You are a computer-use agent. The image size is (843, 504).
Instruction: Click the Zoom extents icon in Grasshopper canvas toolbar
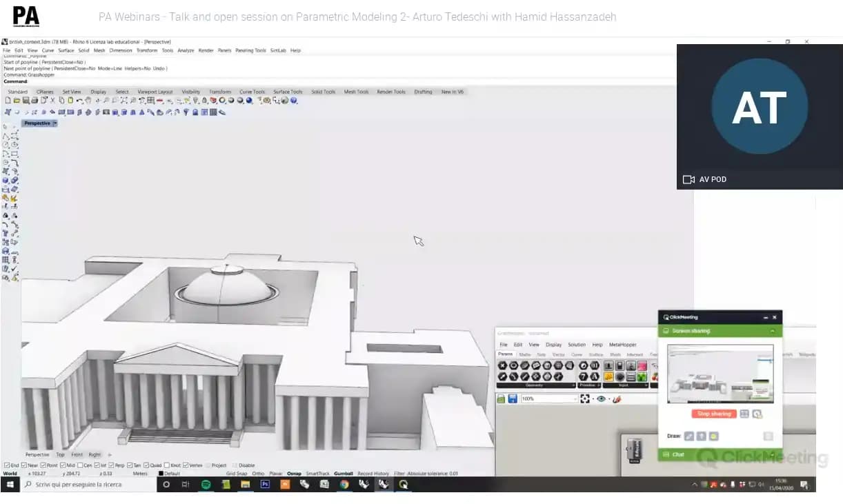(x=585, y=399)
